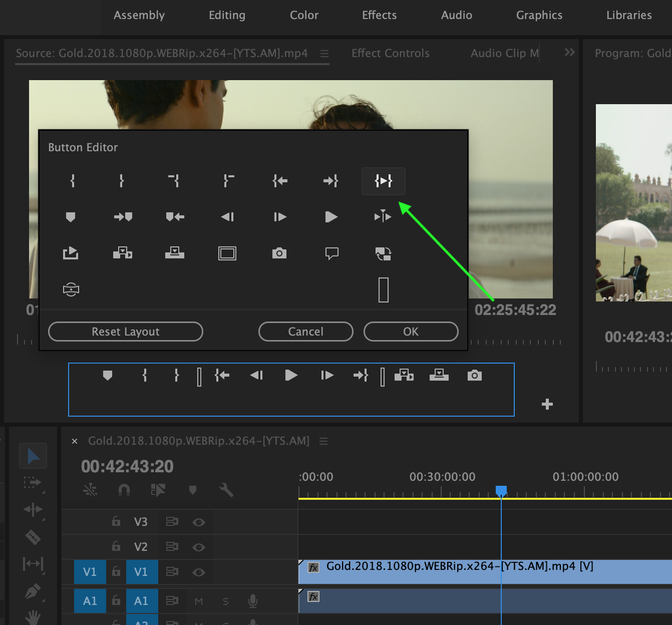
Task: Open Timeline Display Settings wrench
Action: coord(226,490)
